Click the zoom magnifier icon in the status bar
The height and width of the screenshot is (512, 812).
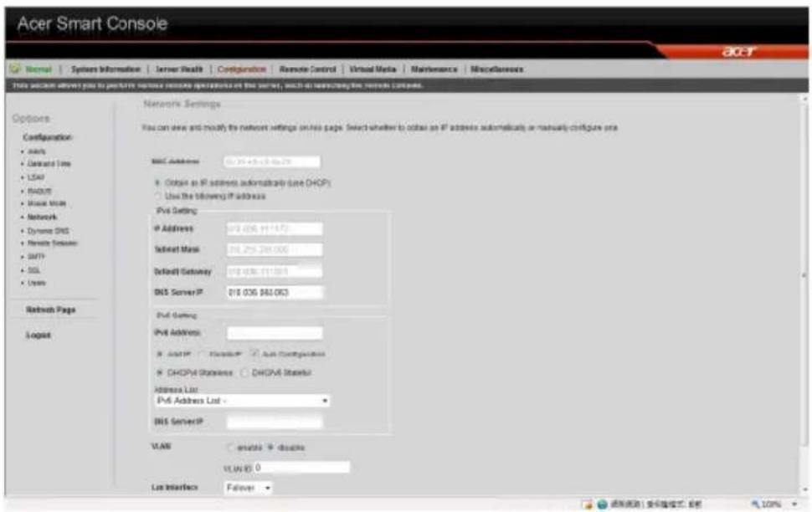756,504
